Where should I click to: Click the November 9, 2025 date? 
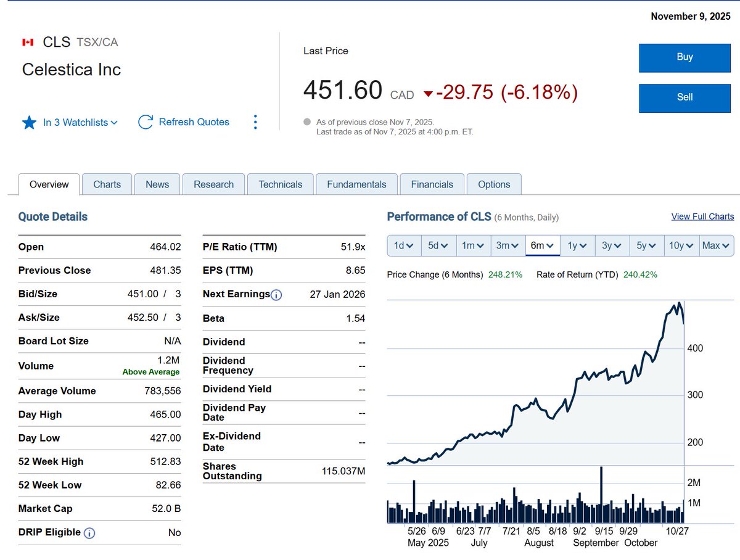click(691, 17)
